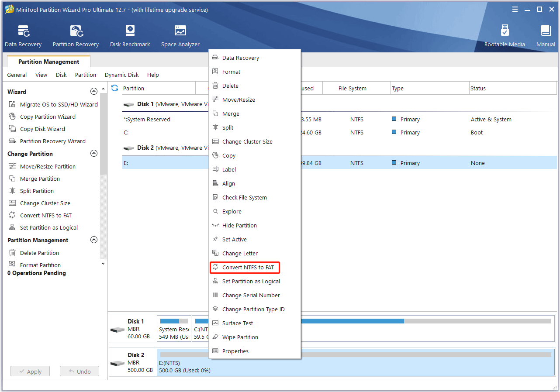Click the Format Partition sidebar icon
The image size is (560, 392).
point(12,265)
